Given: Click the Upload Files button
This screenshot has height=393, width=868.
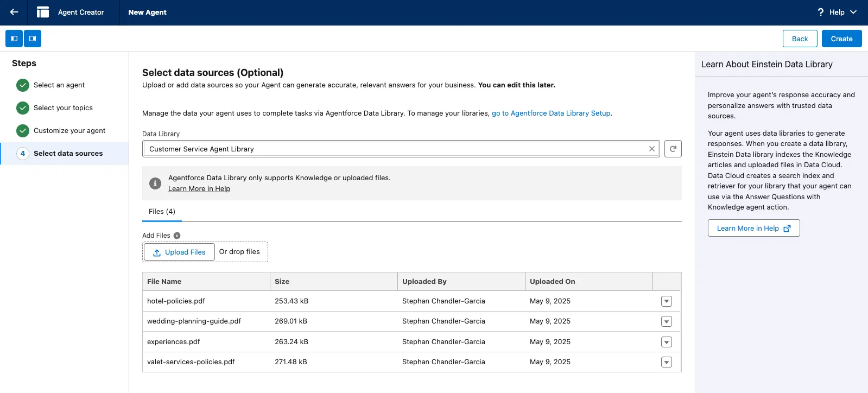Looking at the screenshot, I should [179, 252].
